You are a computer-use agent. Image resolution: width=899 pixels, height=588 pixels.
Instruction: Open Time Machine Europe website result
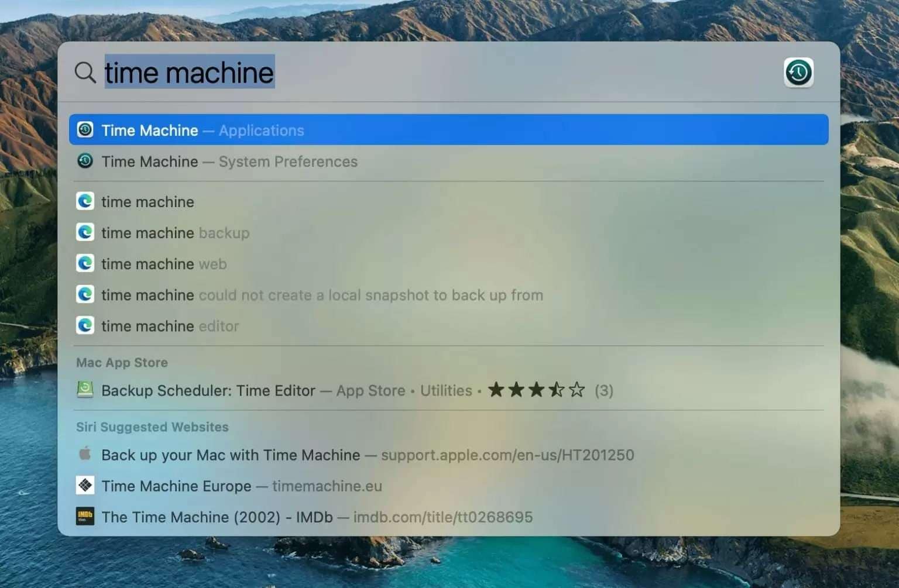(x=448, y=486)
